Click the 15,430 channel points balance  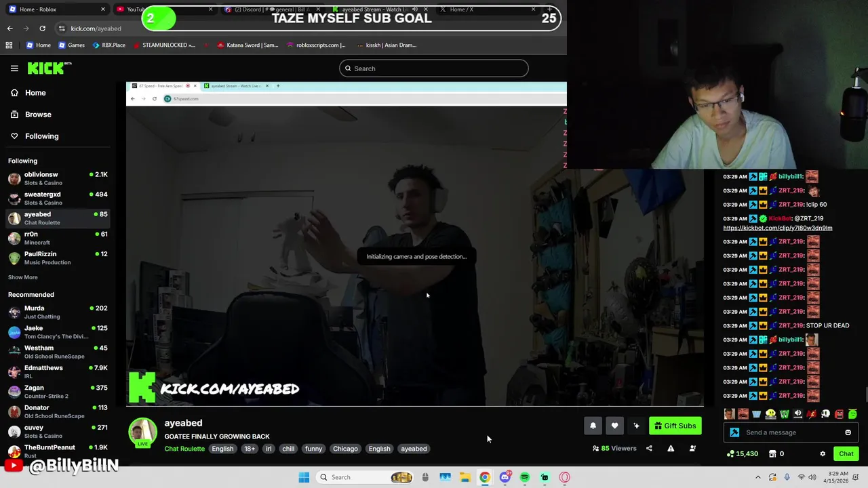tap(741, 454)
